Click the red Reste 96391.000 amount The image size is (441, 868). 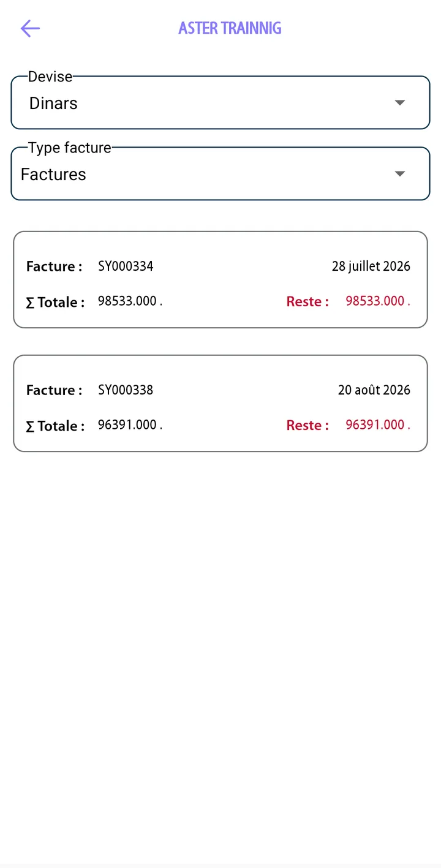click(378, 425)
